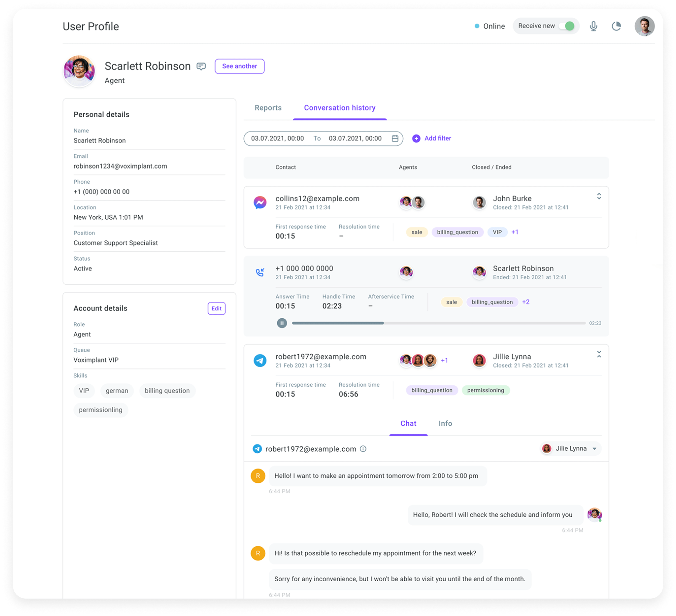Viewport: 676px width, 616px height.
Task: Click the permissioning tag in robert1972 row
Action: pos(485,391)
